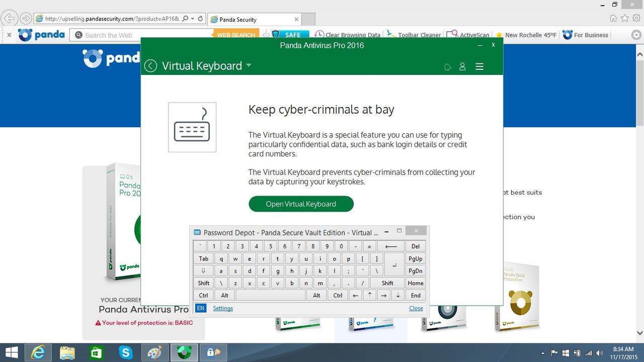Viewport: 644px width, 362px height.
Task: Open Settings link in virtual keyboard window
Action: pos(223,308)
